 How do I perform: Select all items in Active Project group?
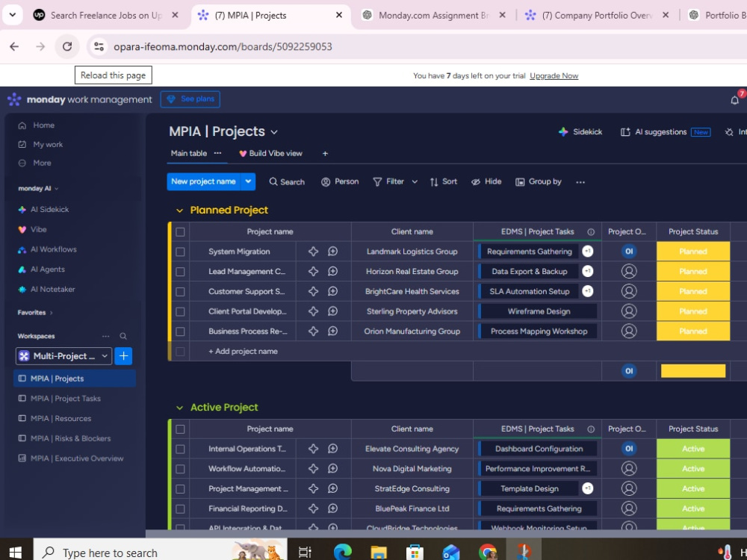point(180,429)
